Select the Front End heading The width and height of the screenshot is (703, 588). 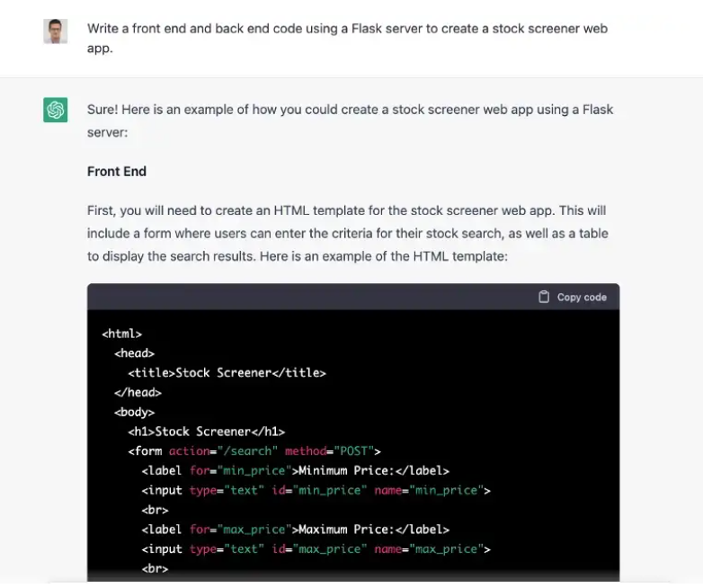117,171
